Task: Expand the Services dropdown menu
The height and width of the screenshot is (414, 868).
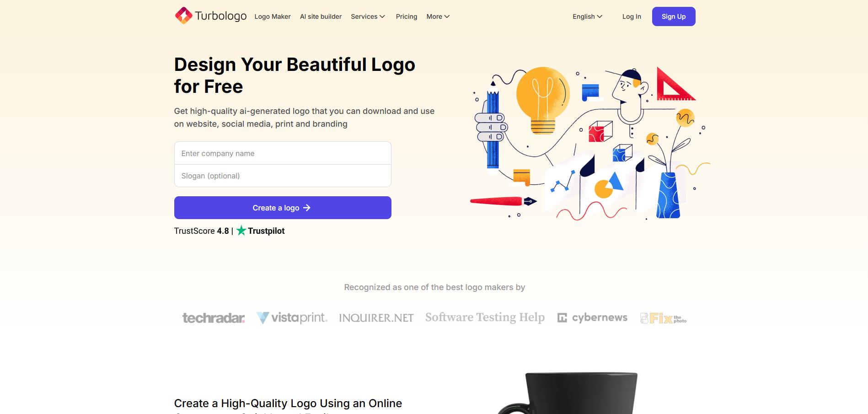Action: [368, 16]
